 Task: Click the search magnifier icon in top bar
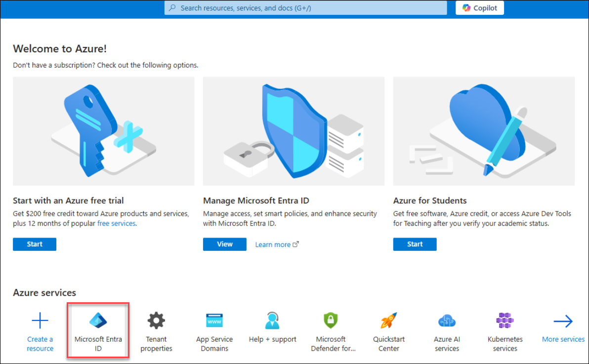pyautogui.click(x=172, y=8)
